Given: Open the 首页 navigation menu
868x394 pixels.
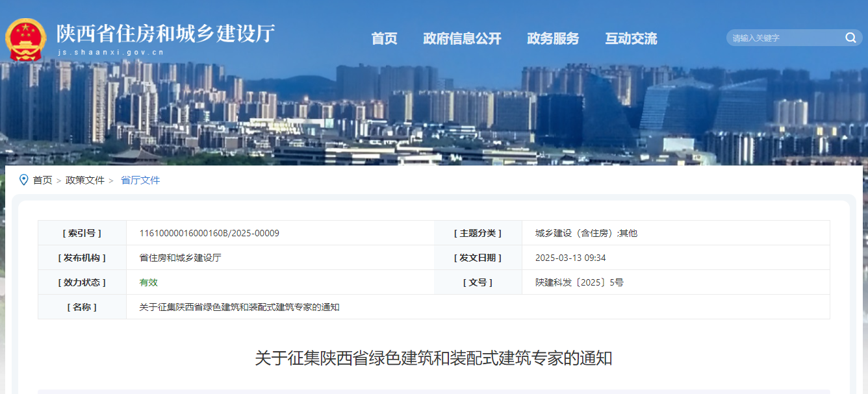Looking at the screenshot, I should pos(384,38).
